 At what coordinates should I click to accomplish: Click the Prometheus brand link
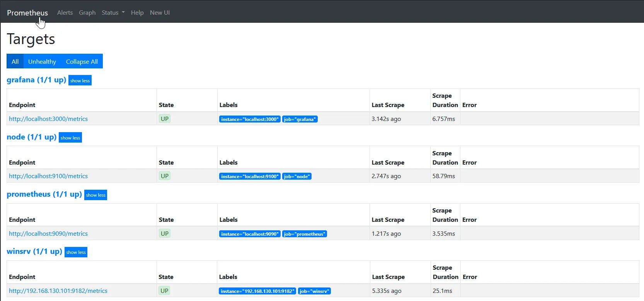(27, 13)
